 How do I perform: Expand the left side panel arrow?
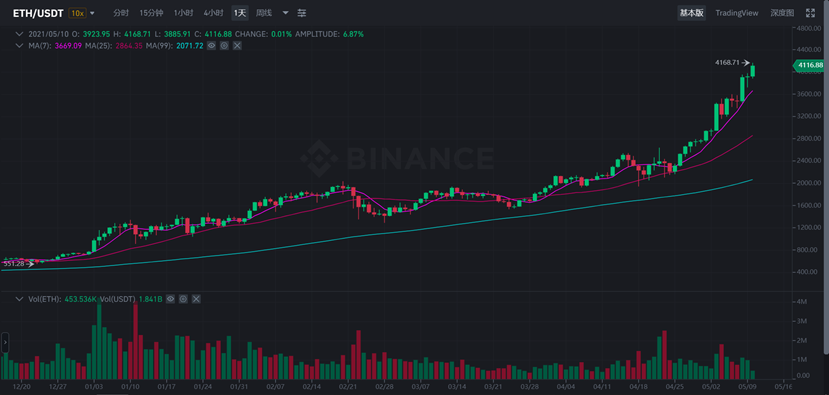(x=5, y=343)
